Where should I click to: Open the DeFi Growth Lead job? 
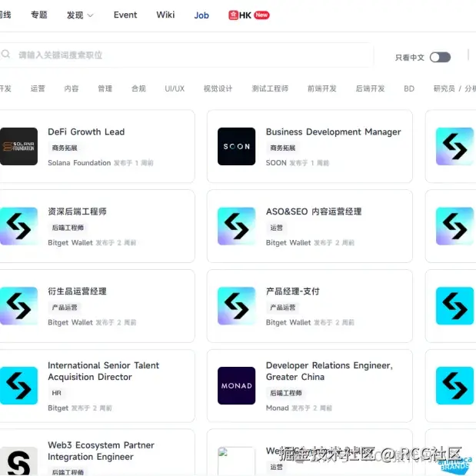pyautogui.click(x=86, y=131)
